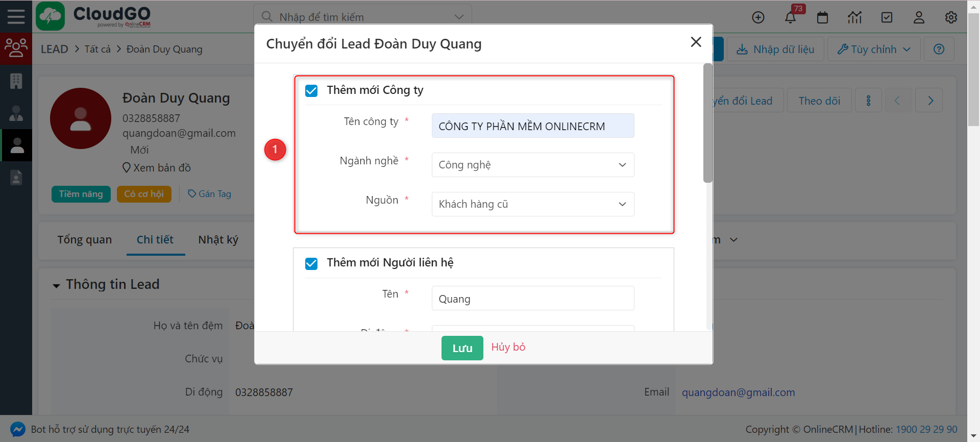980x442 pixels.
Task: Open the calendar icon in header
Action: (822, 17)
